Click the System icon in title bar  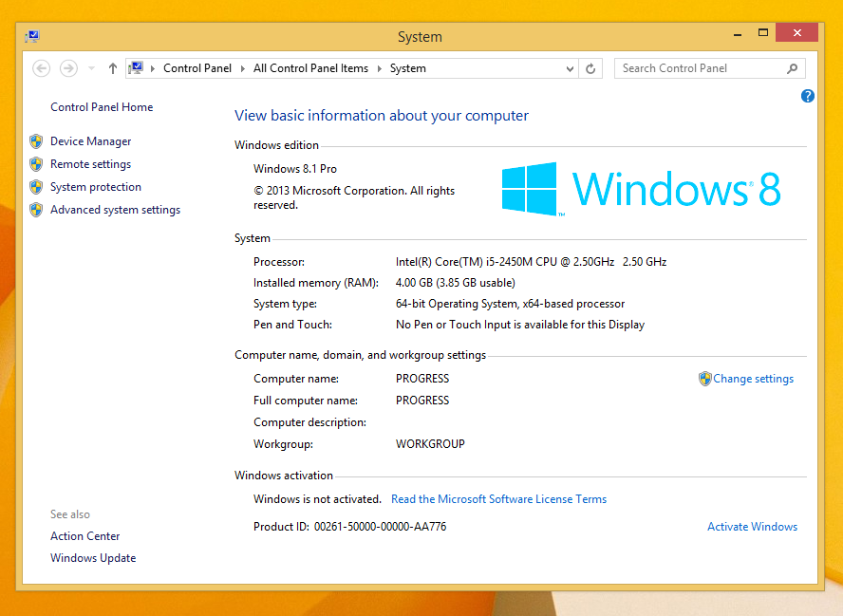[x=32, y=37]
